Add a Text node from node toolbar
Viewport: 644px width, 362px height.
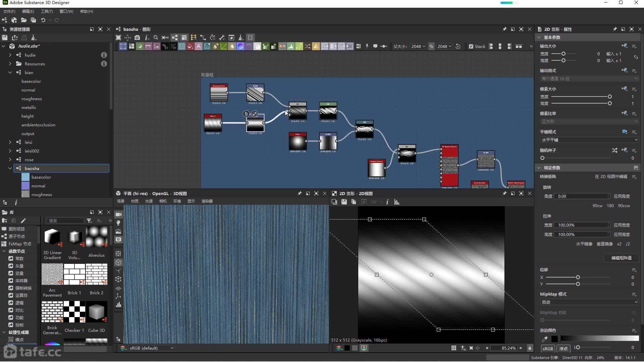coord(199,46)
